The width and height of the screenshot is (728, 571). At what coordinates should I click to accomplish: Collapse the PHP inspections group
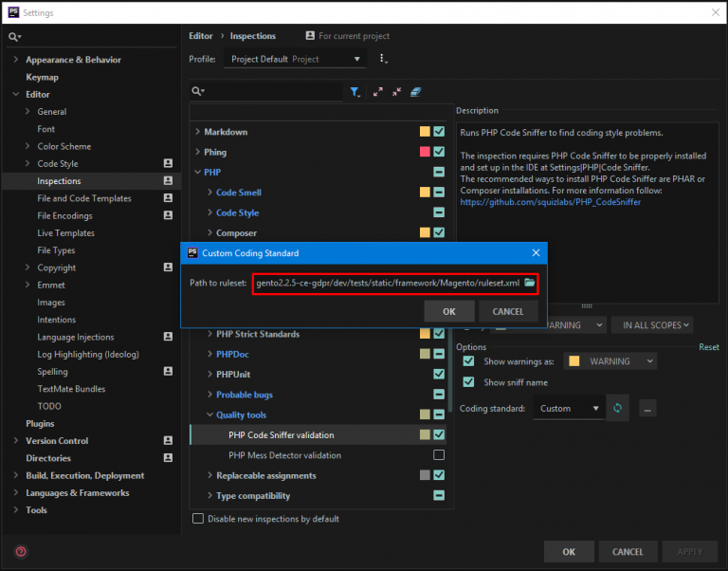click(198, 172)
